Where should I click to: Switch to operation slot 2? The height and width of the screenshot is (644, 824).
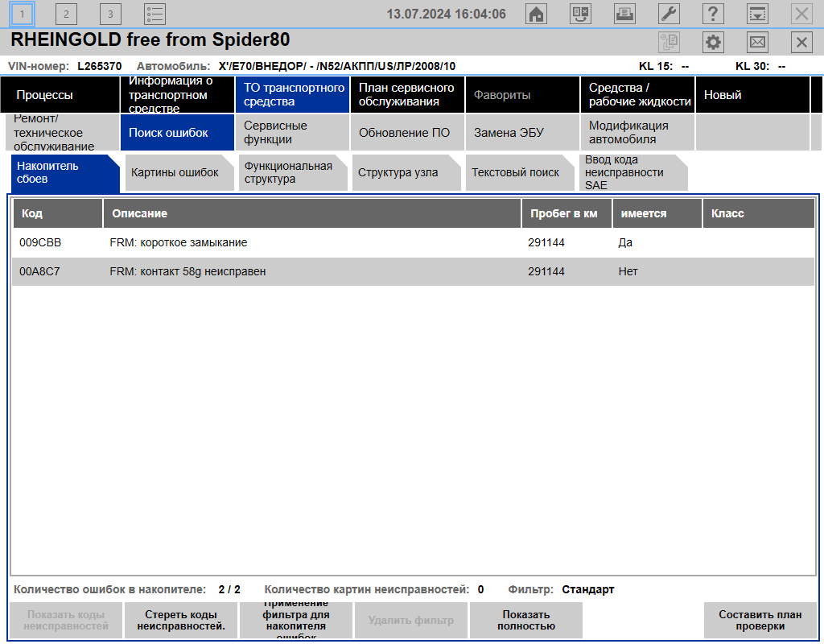point(66,14)
